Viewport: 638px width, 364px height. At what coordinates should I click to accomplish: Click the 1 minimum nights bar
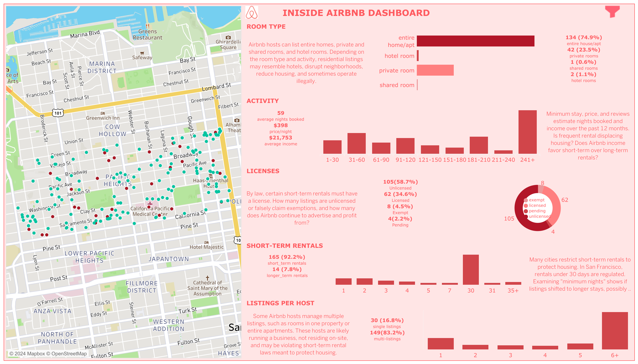coord(343,282)
